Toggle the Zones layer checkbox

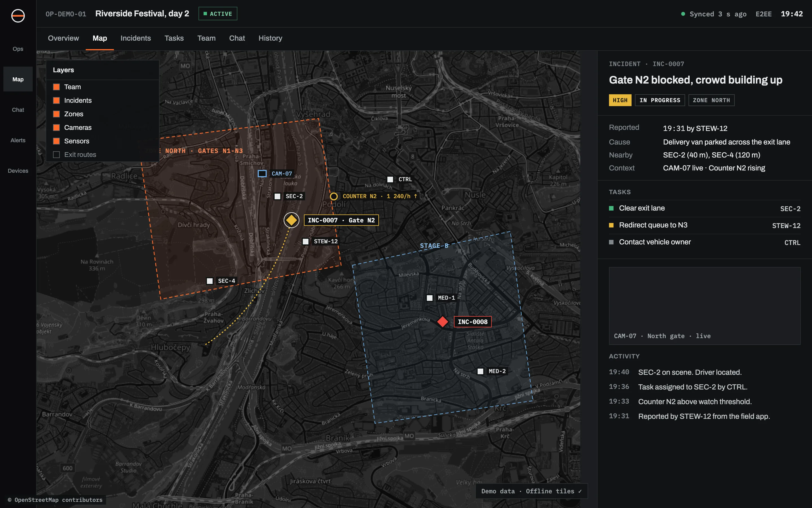coord(56,114)
